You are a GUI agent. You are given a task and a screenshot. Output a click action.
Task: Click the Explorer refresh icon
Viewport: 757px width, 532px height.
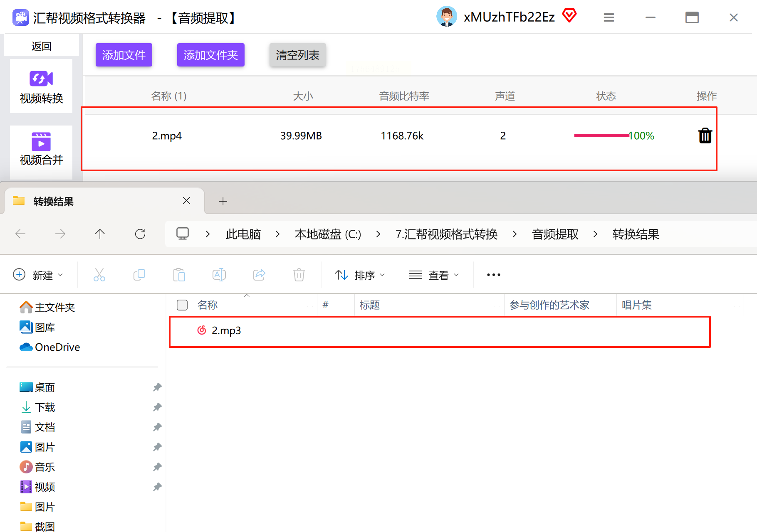tap(140, 234)
